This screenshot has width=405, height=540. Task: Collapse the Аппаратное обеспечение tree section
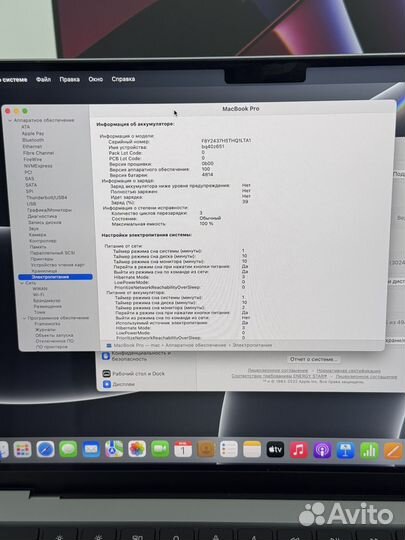coord(10,120)
